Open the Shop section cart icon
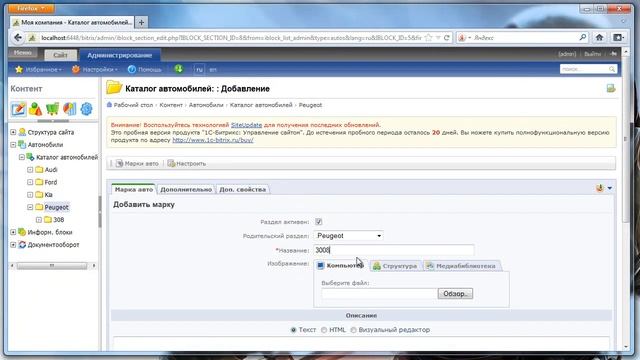The width and height of the screenshot is (640, 360). pyautogui.click(x=52, y=109)
